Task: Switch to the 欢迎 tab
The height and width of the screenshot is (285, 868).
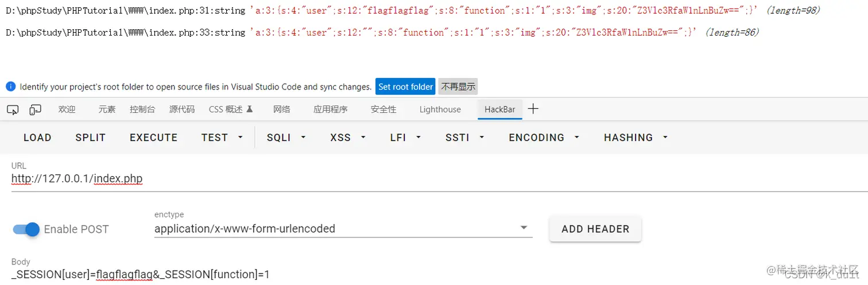Action: click(67, 109)
